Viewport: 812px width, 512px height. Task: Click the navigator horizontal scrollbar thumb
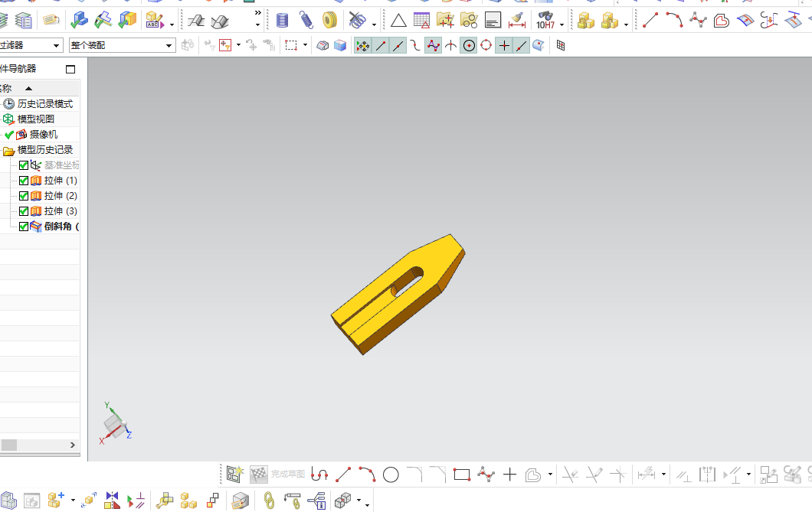click(8, 445)
